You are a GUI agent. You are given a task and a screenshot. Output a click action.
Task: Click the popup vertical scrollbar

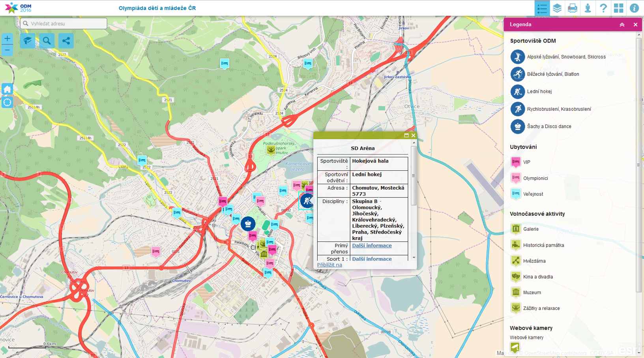click(414, 176)
